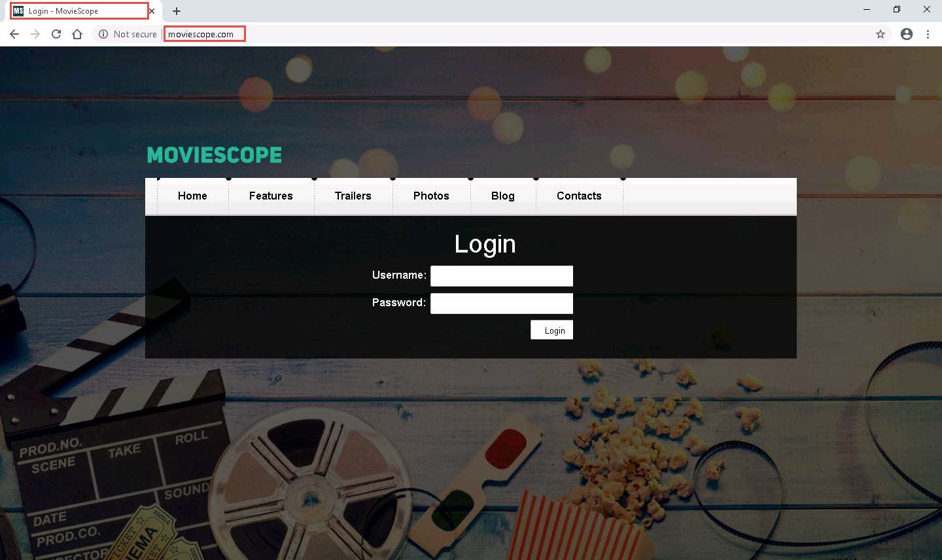The width and height of the screenshot is (942, 560).
Task: Click the 'Not secure' label
Action: click(135, 34)
